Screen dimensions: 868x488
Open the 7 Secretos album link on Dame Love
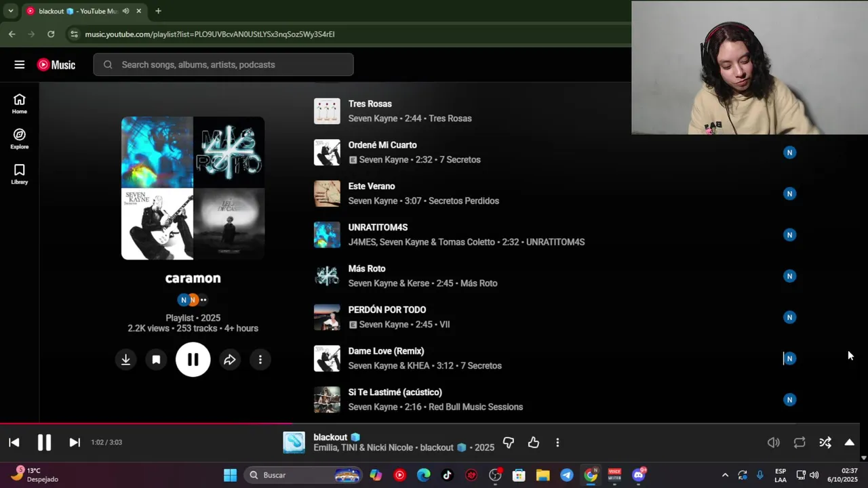pyautogui.click(x=481, y=366)
